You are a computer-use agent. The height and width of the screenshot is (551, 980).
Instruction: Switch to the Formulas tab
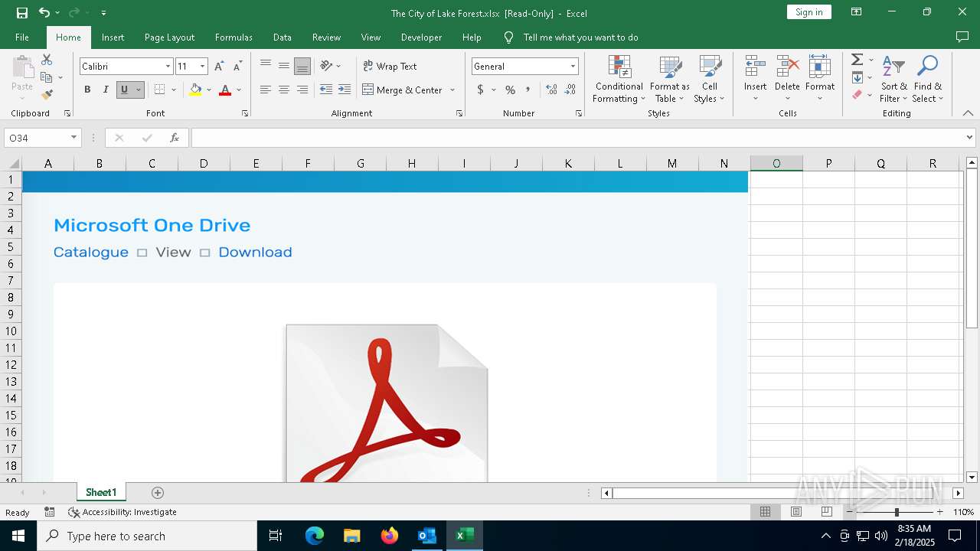[234, 37]
